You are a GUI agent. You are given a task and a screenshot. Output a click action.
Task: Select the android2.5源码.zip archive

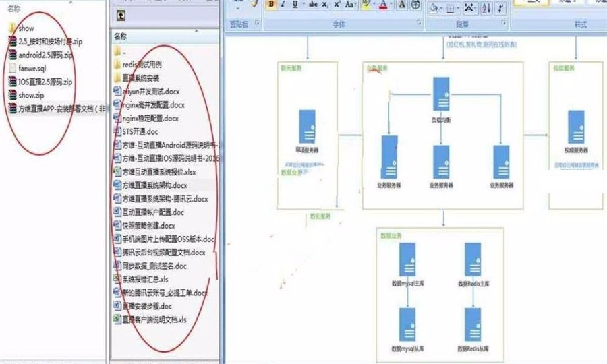click(x=40, y=55)
